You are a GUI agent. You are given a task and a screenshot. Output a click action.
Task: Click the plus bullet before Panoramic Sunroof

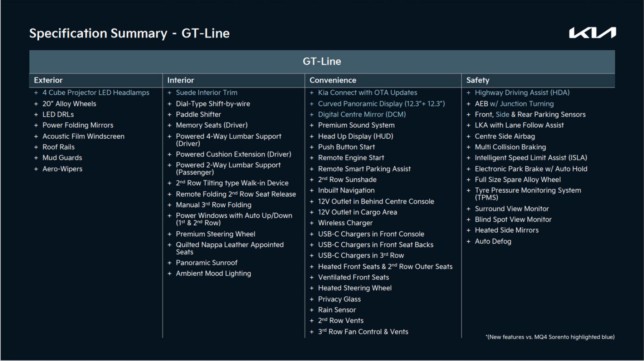170,263
